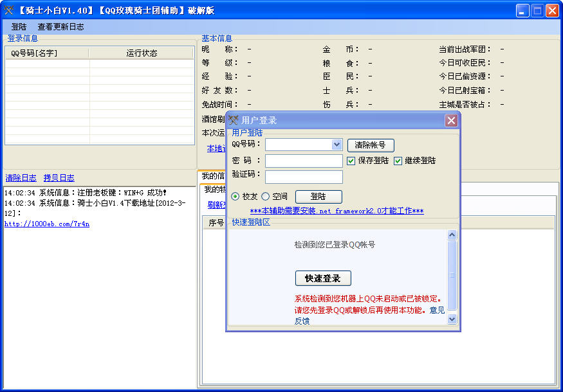Open the 登陆 menu
Viewport: 563px width, 392px height.
[x=19, y=27]
